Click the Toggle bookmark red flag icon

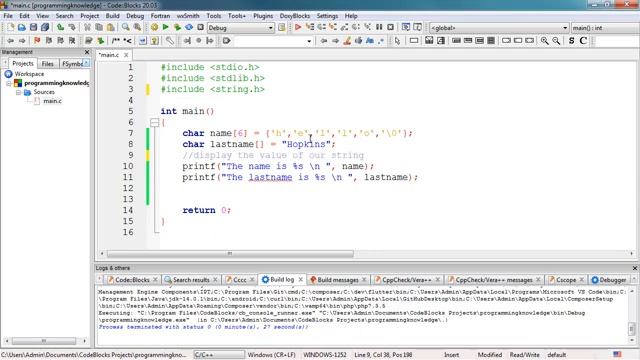37,40
